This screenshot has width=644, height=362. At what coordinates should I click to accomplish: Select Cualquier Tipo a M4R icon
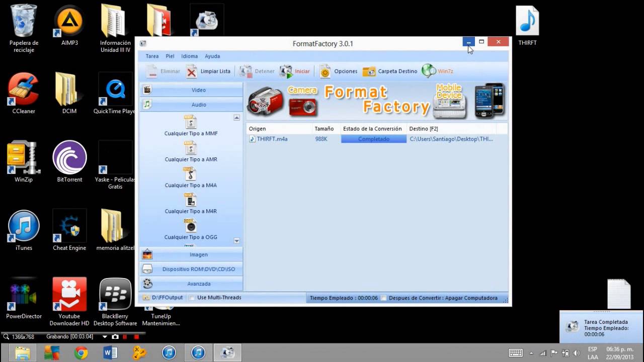click(x=191, y=200)
